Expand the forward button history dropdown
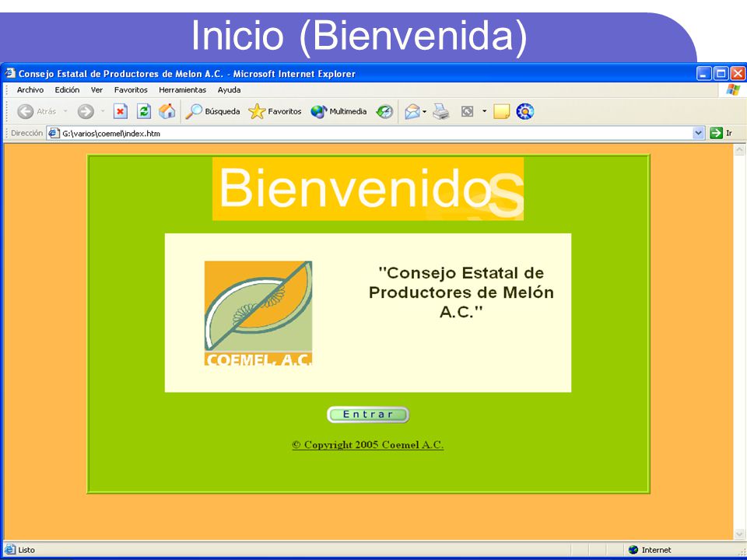This screenshot has height=560, width=747. coord(103,111)
